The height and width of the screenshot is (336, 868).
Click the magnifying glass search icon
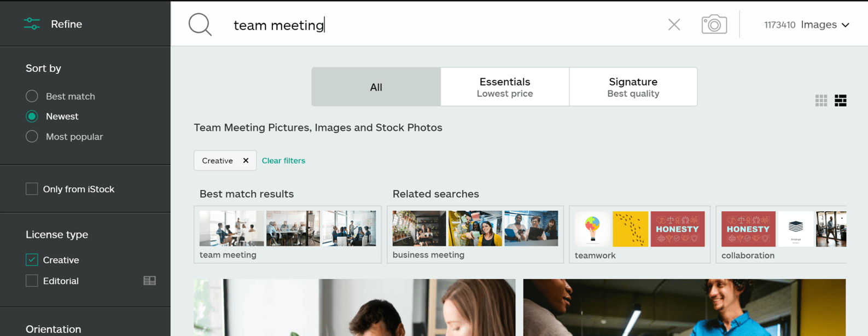tap(200, 25)
